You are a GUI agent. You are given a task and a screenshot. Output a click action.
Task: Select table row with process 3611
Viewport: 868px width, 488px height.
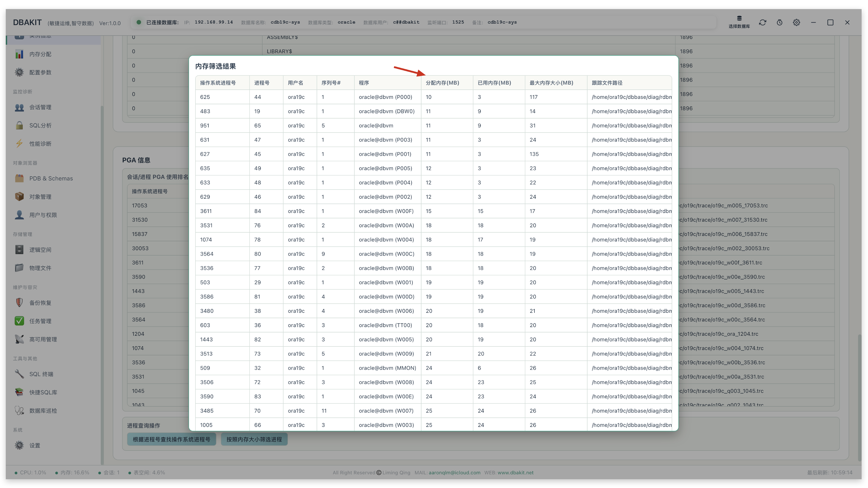coord(433,211)
